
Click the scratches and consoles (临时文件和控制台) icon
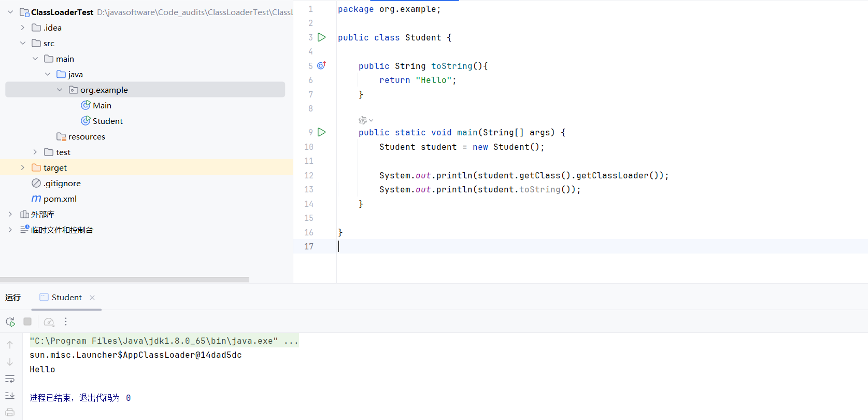tap(24, 229)
